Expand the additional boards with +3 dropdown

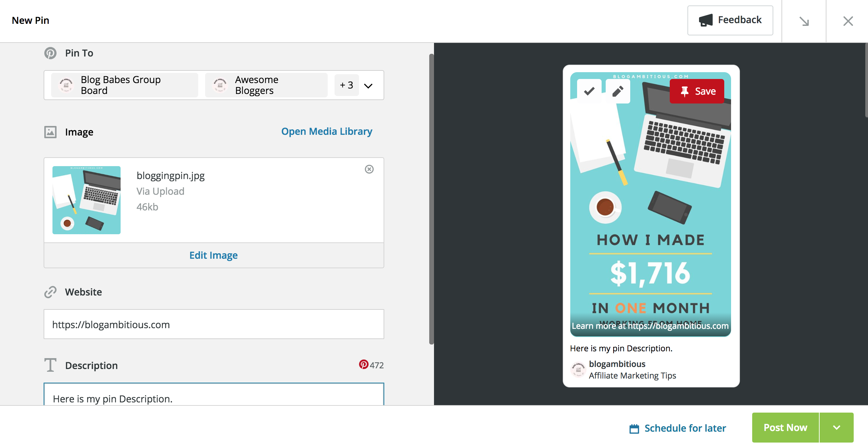(368, 84)
